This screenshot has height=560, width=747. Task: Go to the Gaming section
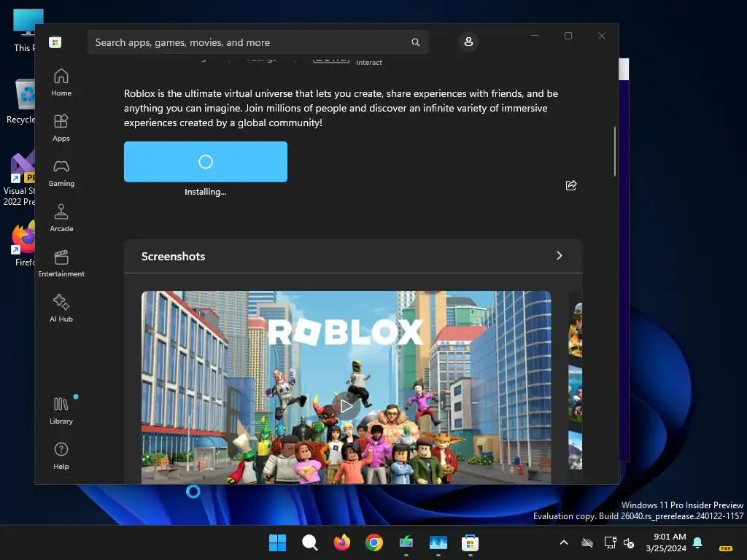tap(61, 173)
